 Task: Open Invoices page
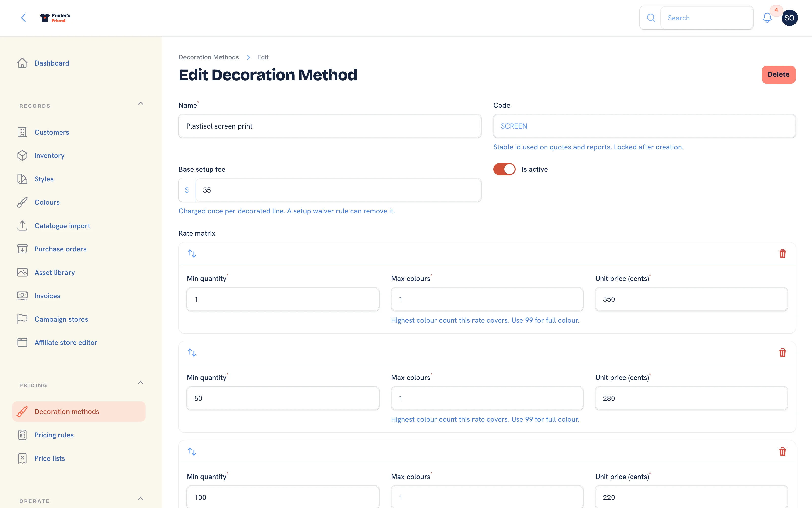(79, 296)
